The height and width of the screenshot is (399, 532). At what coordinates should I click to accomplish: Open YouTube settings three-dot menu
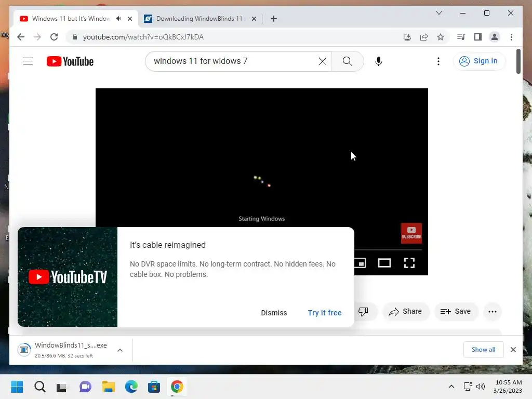[438, 61]
